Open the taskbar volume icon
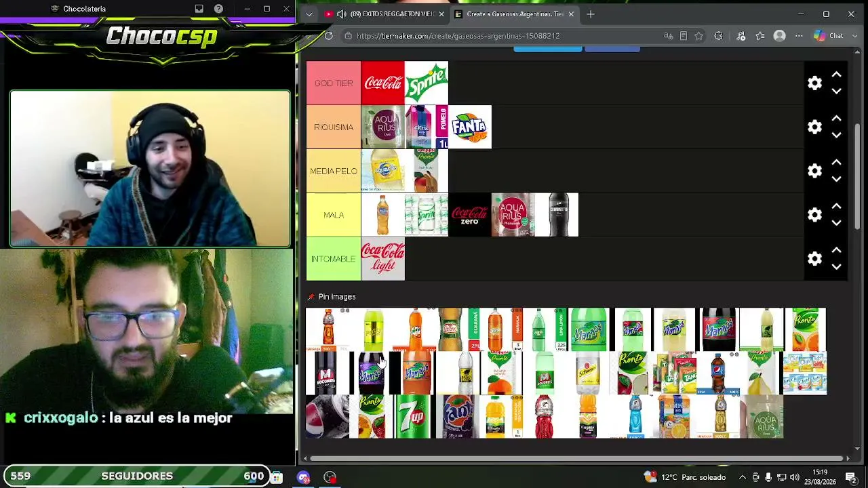The height and width of the screenshot is (488, 868). click(795, 477)
